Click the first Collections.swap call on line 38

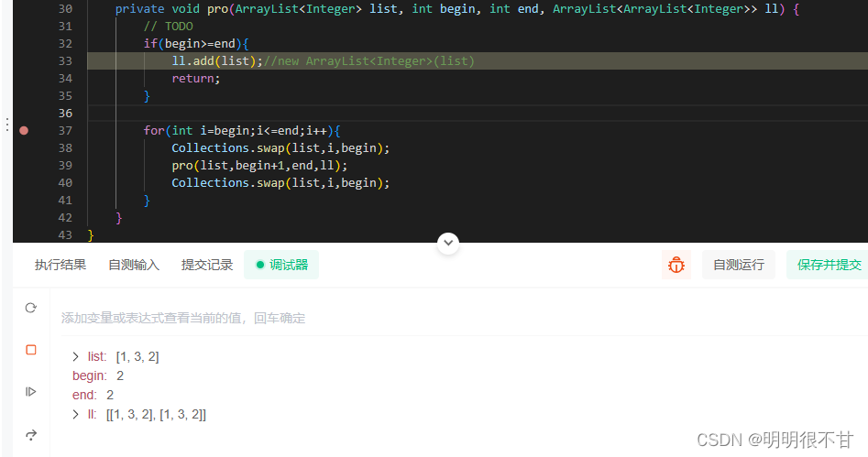(x=280, y=147)
